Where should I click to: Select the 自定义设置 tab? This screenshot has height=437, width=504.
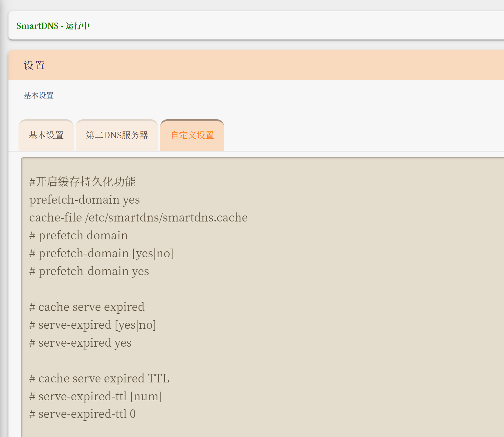pyautogui.click(x=192, y=135)
